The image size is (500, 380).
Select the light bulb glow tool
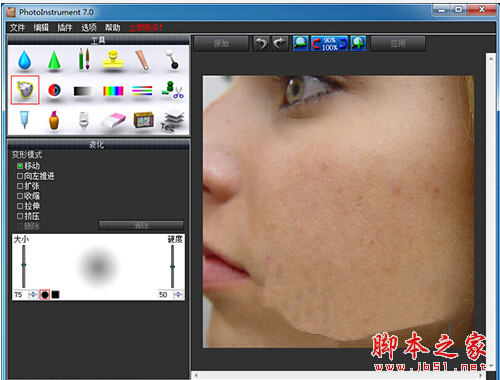pos(84,120)
